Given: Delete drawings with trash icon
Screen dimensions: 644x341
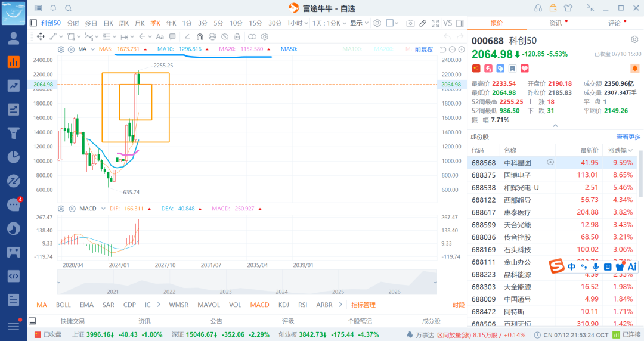Looking at the screenshot, I should (x=237, y=36).
